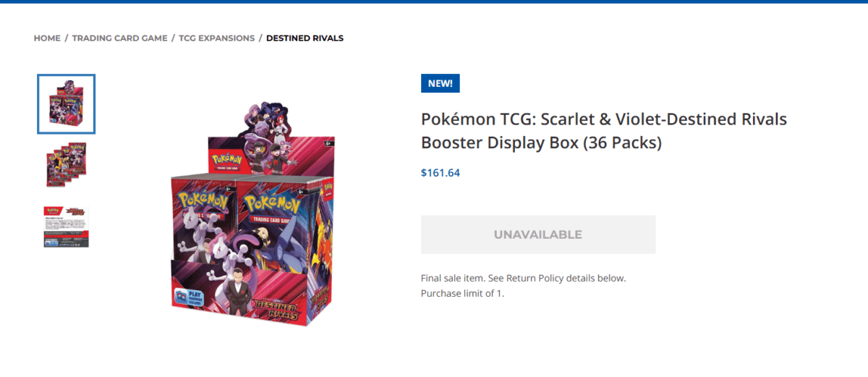Click the Final sale Return Policy note

[x=523, y=278]
